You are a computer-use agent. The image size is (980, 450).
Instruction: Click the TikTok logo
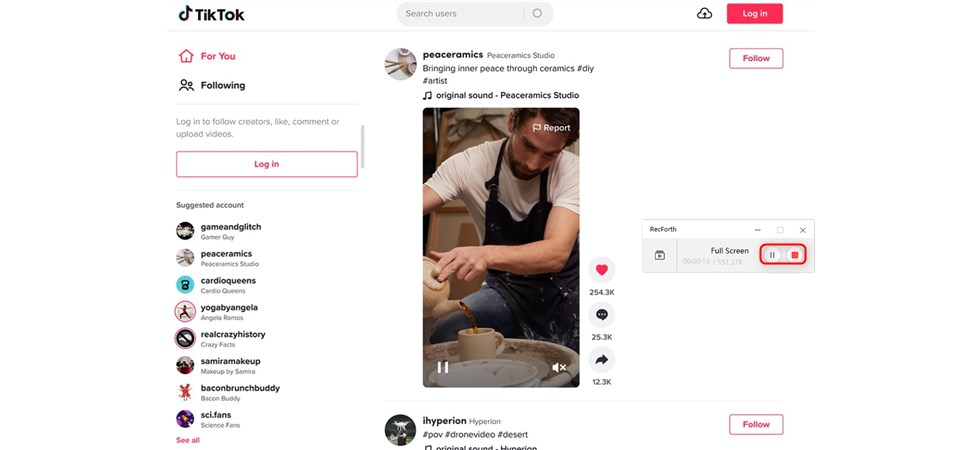[211, 14]
